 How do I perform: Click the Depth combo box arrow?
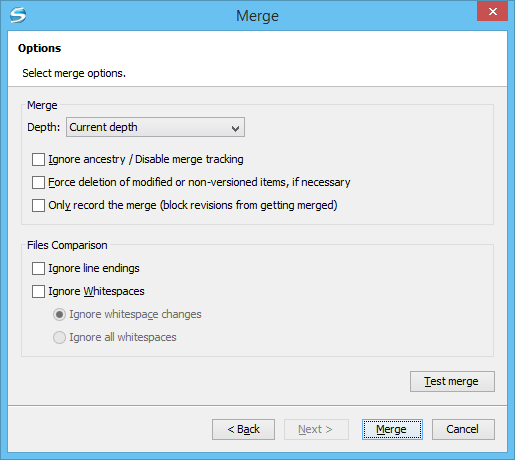[x=235, y=128]
